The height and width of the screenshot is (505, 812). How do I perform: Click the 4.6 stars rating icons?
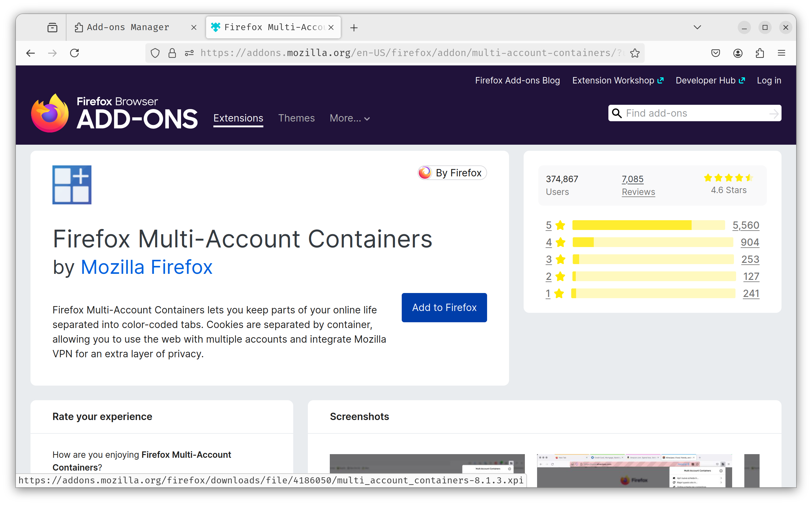pos(728,178)
